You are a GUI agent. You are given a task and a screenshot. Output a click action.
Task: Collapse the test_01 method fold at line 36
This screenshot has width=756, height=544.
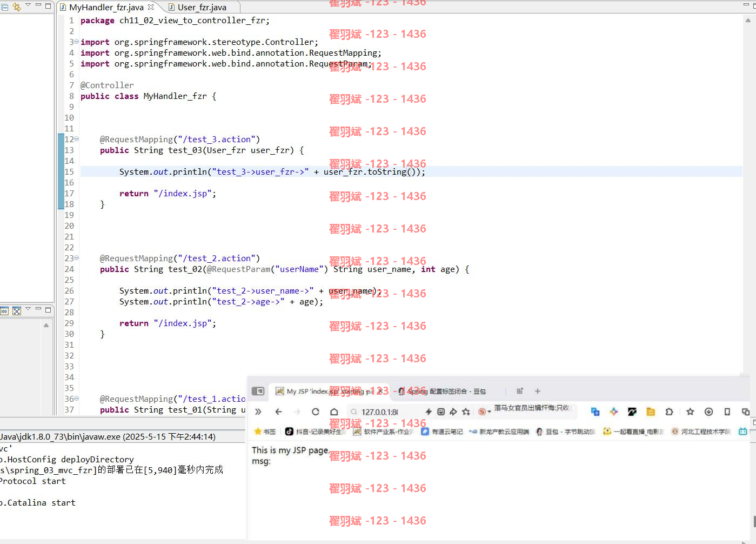pyautogui.click(x=76, y=399)
